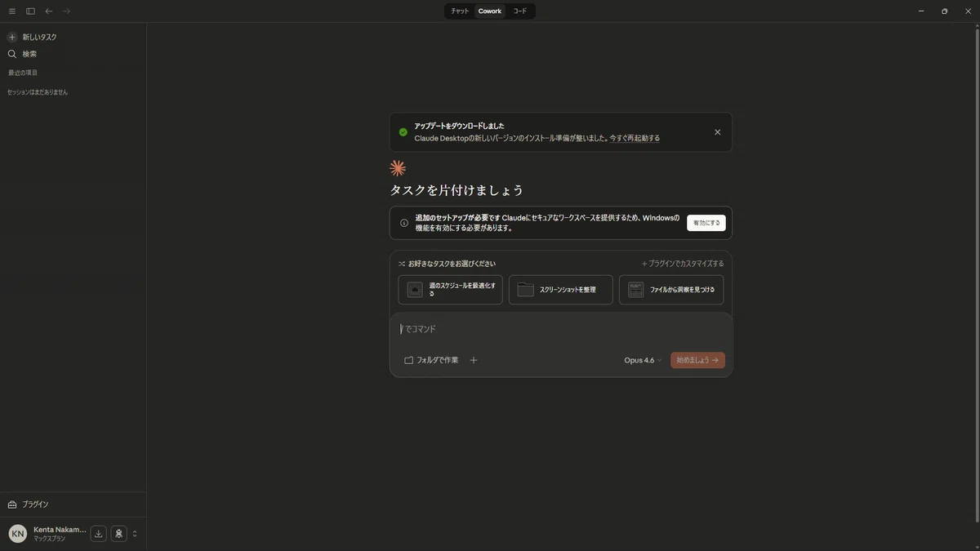Image resolution: width=980 pixels, height=551 pixels.
Task: Choose 週のスケジュールを最適化する task card
Action: [x=450, y=290]
